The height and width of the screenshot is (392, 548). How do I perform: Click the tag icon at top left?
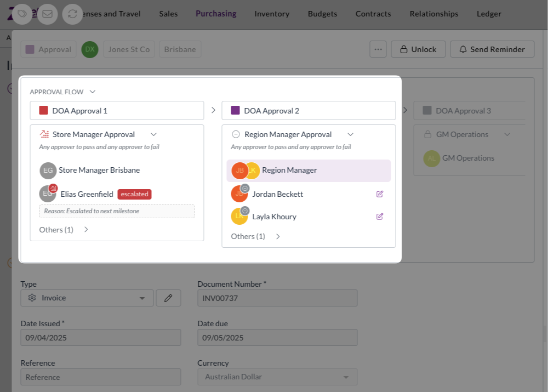(22, 14)
